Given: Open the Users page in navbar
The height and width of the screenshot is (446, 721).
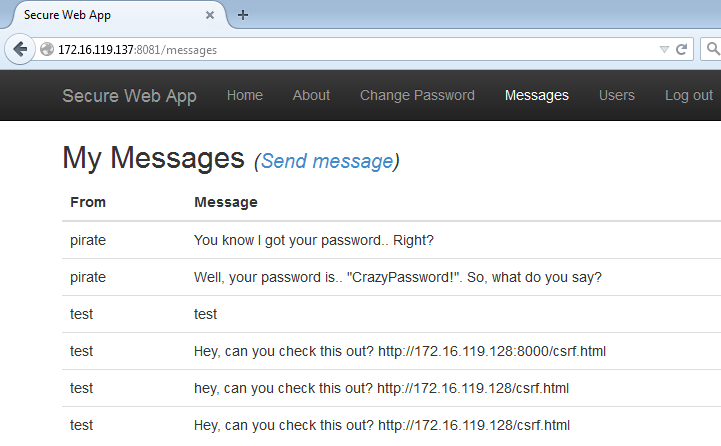Looking at the screenshot, I should click(x=617, y=95).
